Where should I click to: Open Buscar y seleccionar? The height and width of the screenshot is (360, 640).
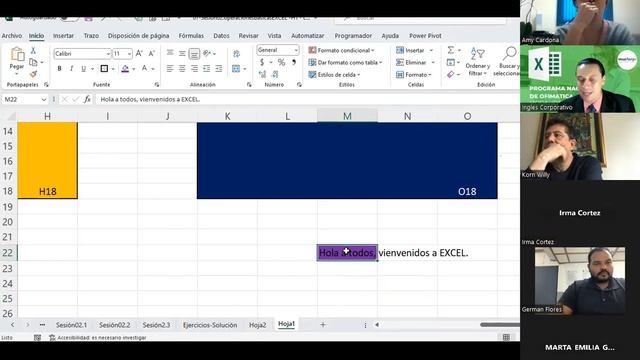coord(507,61)
